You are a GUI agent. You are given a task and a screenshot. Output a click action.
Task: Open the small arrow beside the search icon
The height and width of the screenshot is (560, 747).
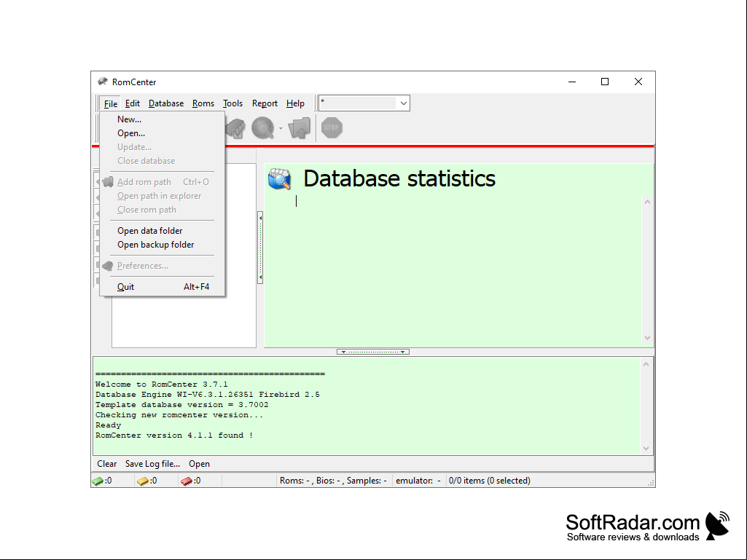click(281, 128)
